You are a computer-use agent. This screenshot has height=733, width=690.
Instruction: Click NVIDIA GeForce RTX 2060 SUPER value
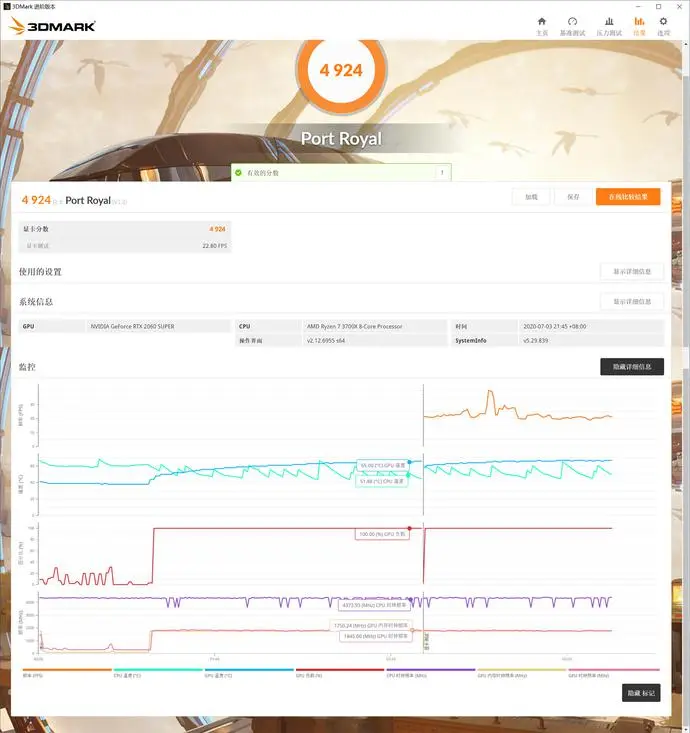[x=133, y=326]
